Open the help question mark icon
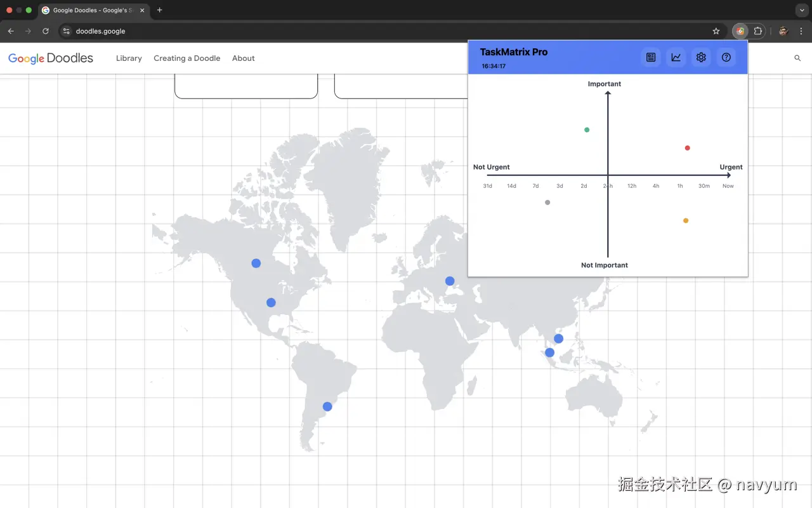 [726, 57]
